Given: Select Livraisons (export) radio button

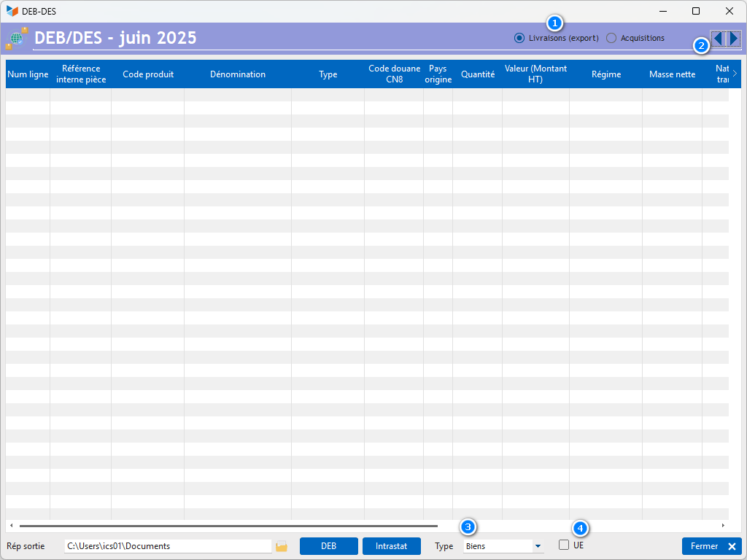Looking at the screenshot, I should pos(519,38).
